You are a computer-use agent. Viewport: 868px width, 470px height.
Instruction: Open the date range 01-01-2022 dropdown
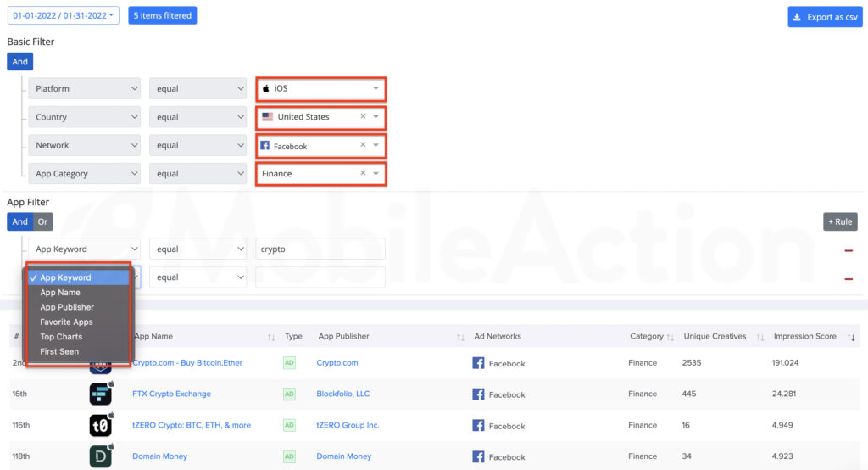[x=63, y=15]
